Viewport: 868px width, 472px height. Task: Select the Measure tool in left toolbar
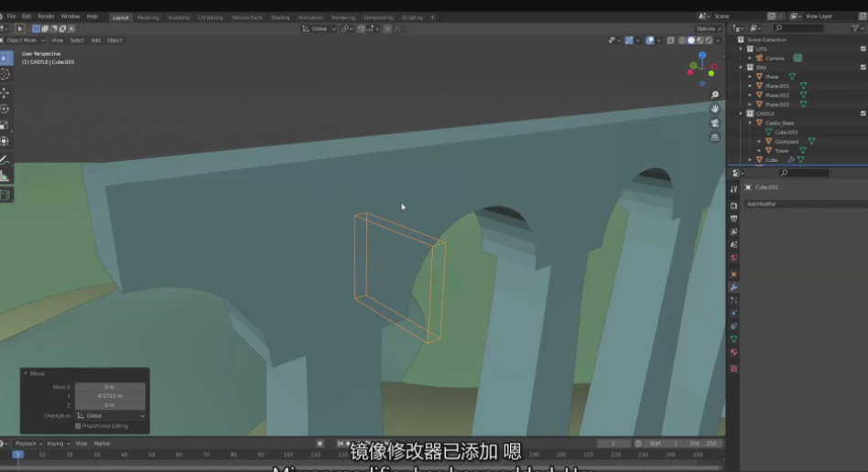coord(5,176)
